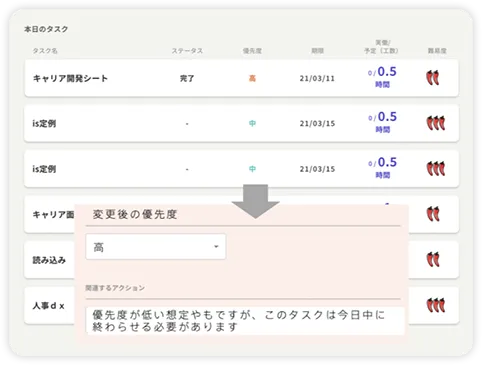Screen dimensions: 482x365
Task: Click the 難易度 column header
Action: pos(437,51)
